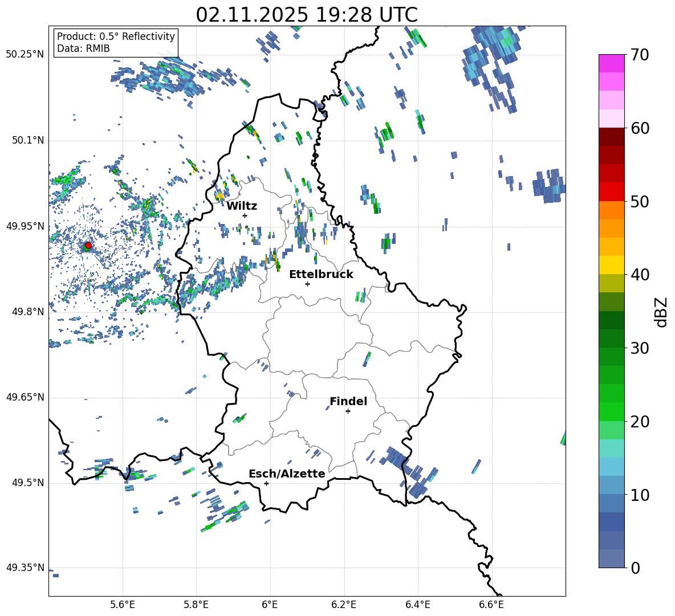Click the magenta top colorbar segment
This screenshot has width=675, height=616.
[611, 63]
